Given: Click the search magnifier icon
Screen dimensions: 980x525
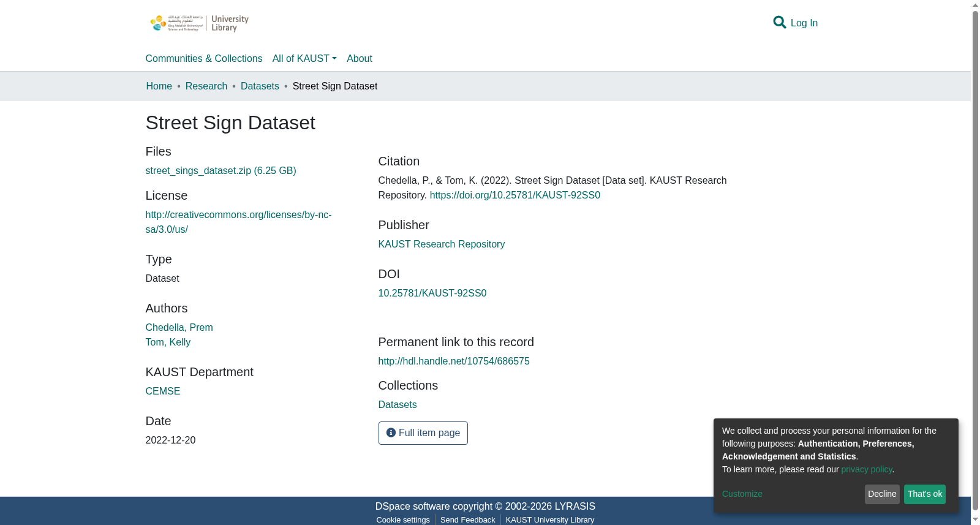Looking at the screenshot, I should [x=779, y=23].
